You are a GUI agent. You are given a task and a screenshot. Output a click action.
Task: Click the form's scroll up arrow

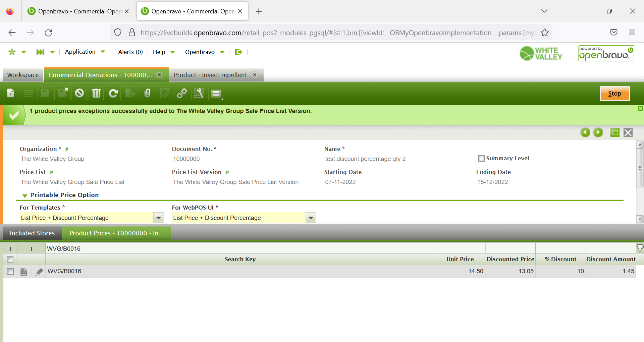640,145
